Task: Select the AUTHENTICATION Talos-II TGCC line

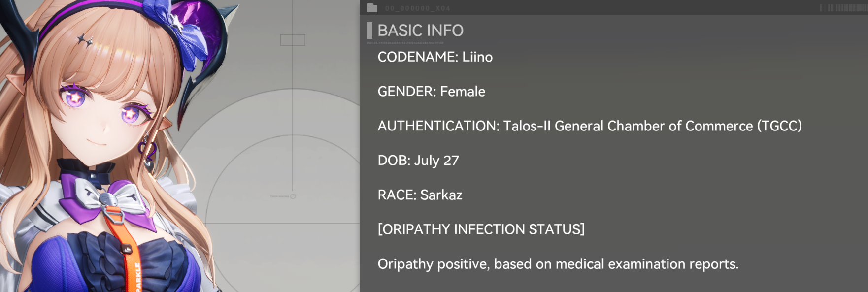Action: (590, 126)
